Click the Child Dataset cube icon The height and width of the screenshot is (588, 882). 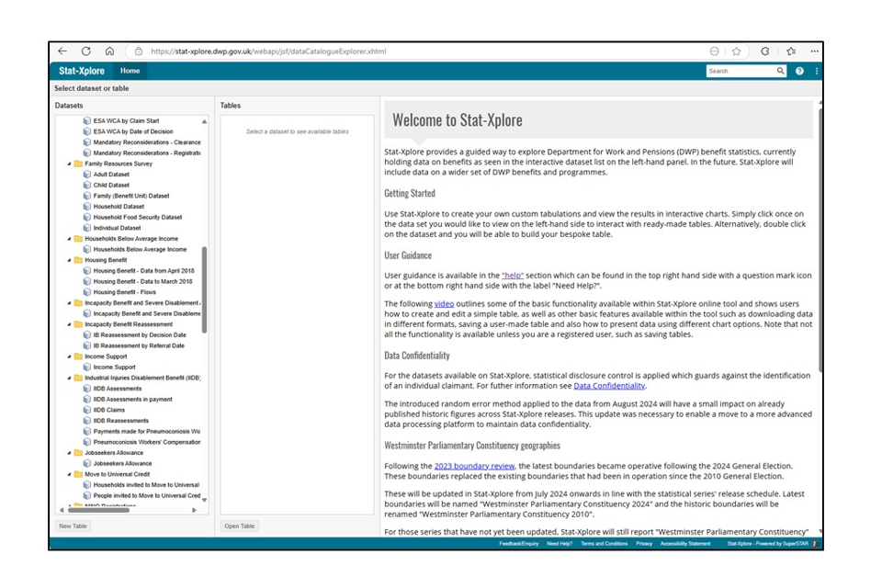tap(87, 185)
